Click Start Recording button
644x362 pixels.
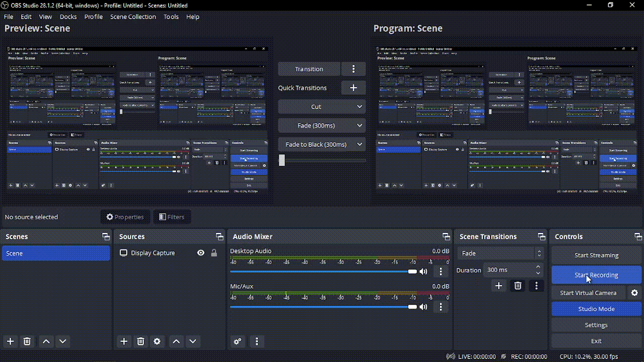[596, 275]
